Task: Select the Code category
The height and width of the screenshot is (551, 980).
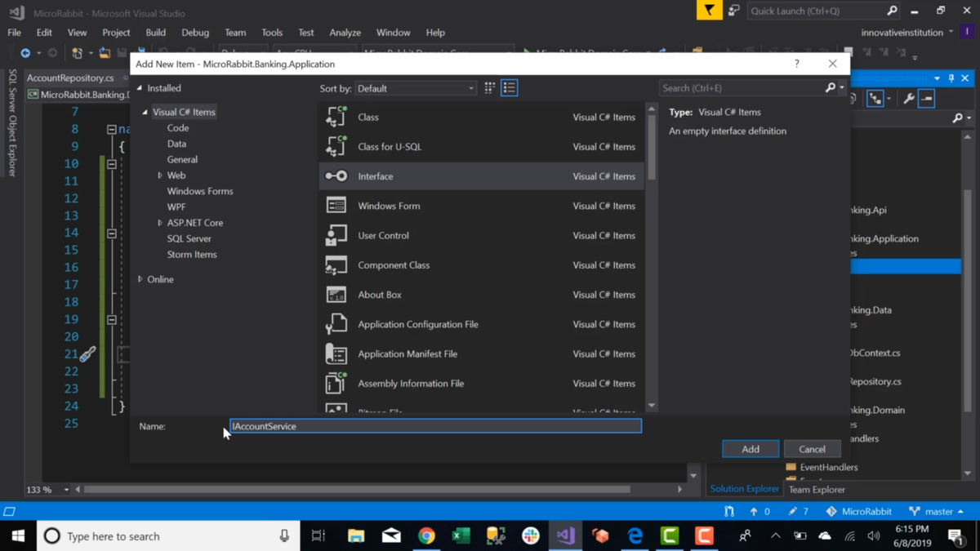Action: coord(178,128)
